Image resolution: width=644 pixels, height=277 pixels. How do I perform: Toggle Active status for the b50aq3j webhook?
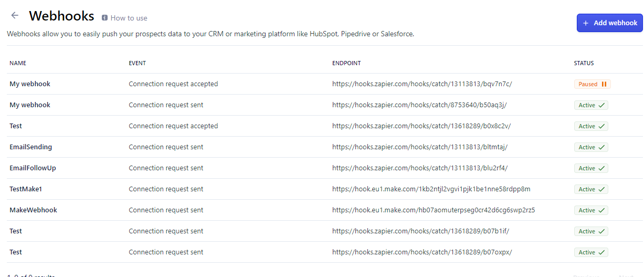(591, 105)
